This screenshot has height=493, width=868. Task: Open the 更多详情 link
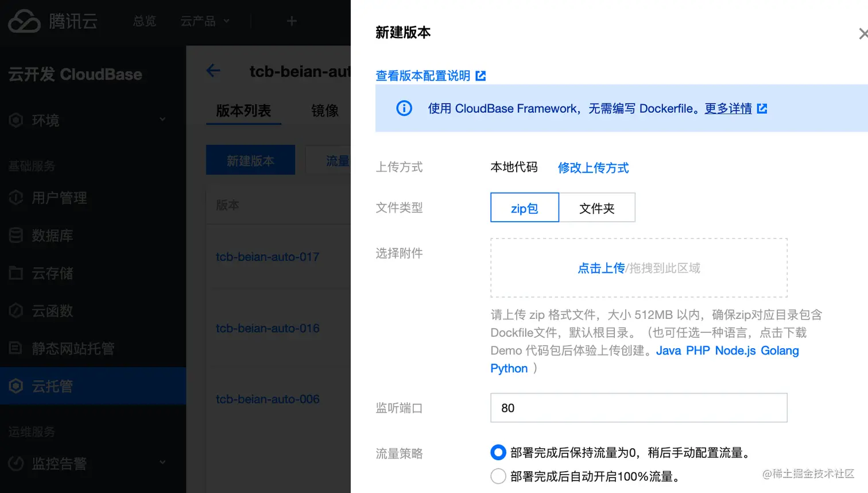(728, 109)
